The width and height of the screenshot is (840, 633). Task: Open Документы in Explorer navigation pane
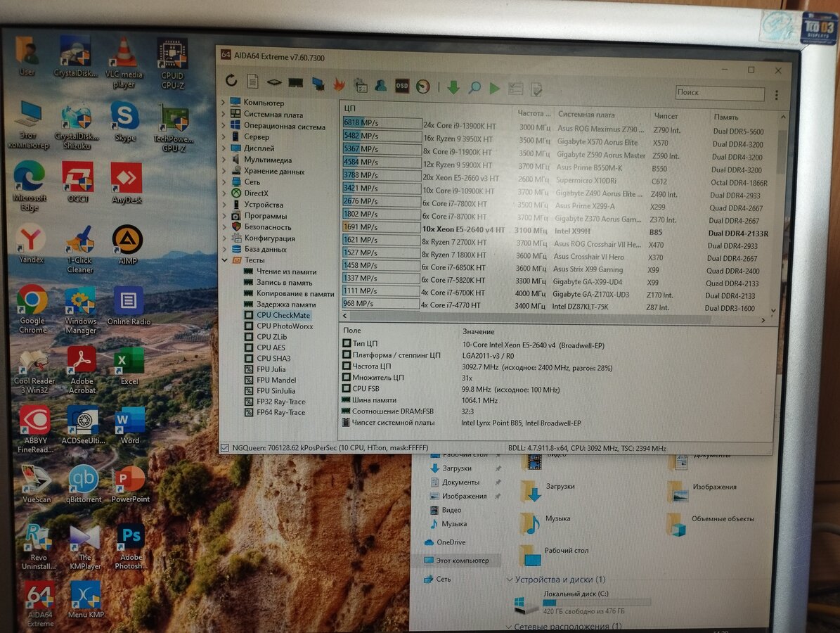(460, 482)
